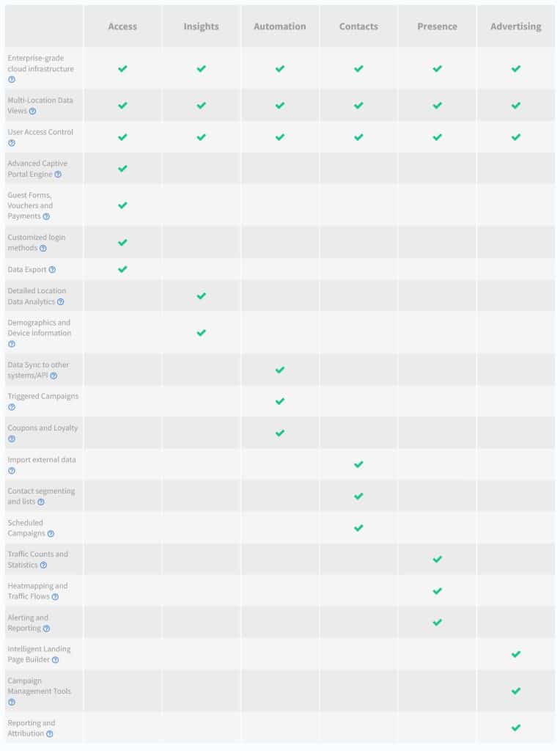Image resolution: width=560 pixels, height=751 pixels.
Task: Click help icon beside Enterprise-grade cloud infrastructure
Action: click(x=12, y=79)
